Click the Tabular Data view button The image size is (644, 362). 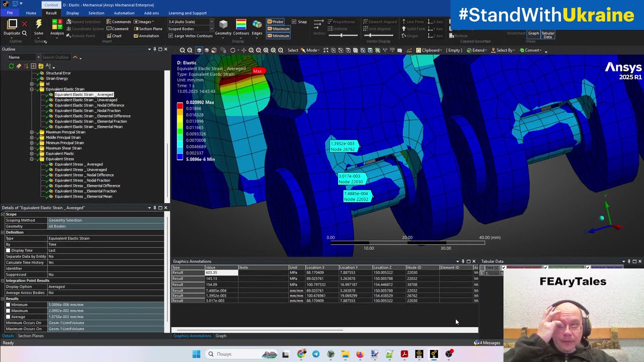(x=547, y=35)
